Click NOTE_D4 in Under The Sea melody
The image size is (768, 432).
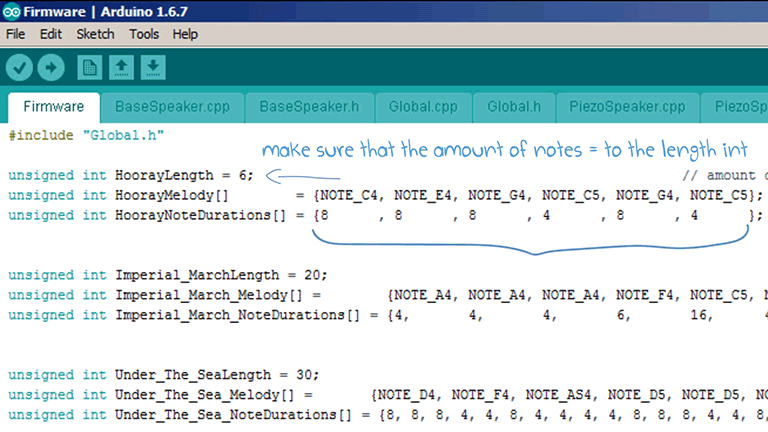coord(407,395)
